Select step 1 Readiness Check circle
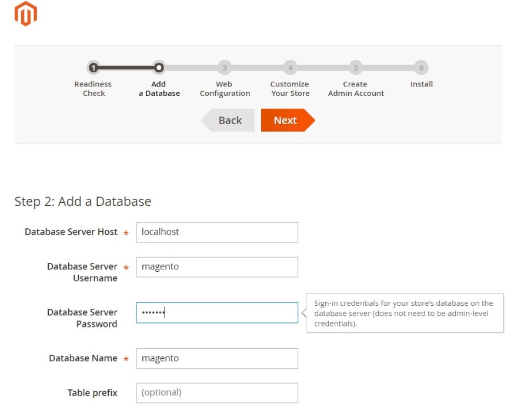The width and height of the screenshot is (514, 420). click(x=94, y=68)
